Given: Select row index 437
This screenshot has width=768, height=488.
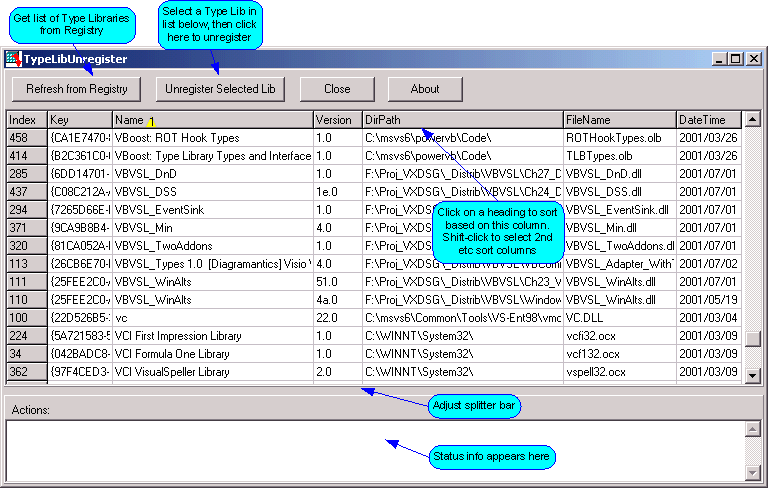Looking at the screenshot, I should (27, 192).
